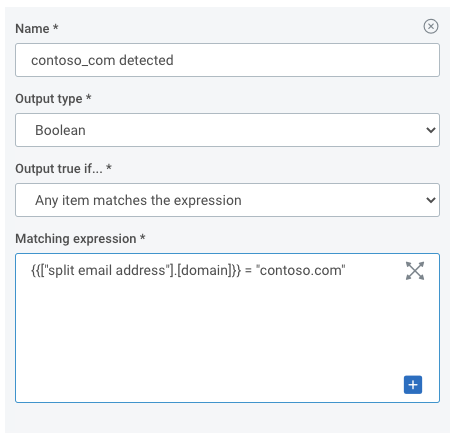Expand the Matching expression editor to full size

pyautogui.click(x=415, y=271)
